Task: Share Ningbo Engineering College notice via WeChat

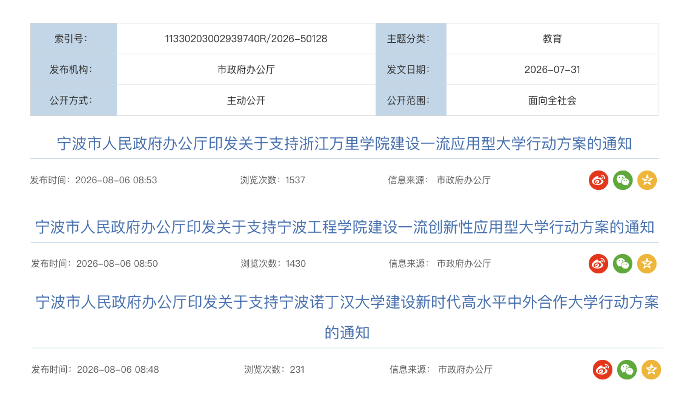Action: pyautogui.click(x=622, y=264)
